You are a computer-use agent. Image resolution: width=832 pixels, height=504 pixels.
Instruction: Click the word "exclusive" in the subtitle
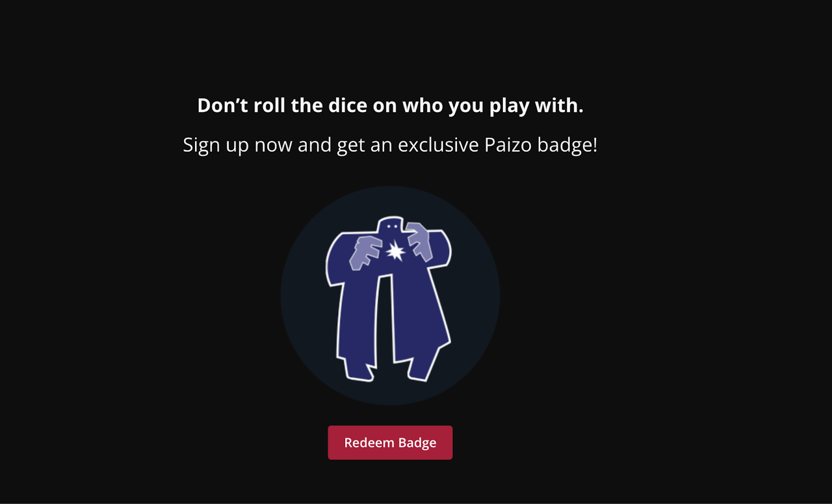[x=438, y=145]
